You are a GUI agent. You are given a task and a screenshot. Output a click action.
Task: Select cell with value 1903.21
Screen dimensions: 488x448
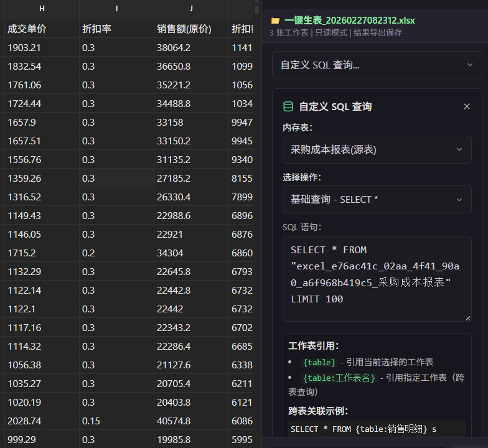coord(42,47)
